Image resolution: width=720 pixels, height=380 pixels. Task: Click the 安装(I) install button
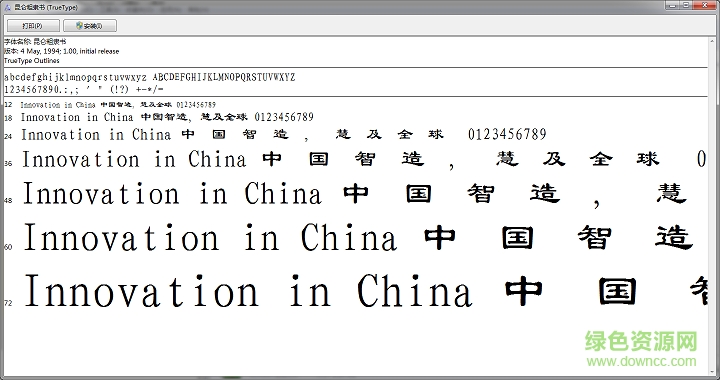[x=90, y=26]
